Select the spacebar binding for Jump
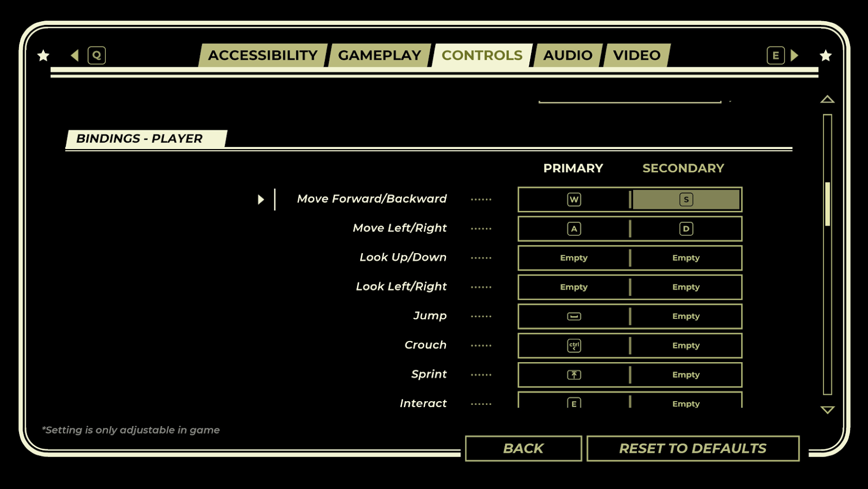868x489 pixels. pyautogui.click(x=573, y=317)
